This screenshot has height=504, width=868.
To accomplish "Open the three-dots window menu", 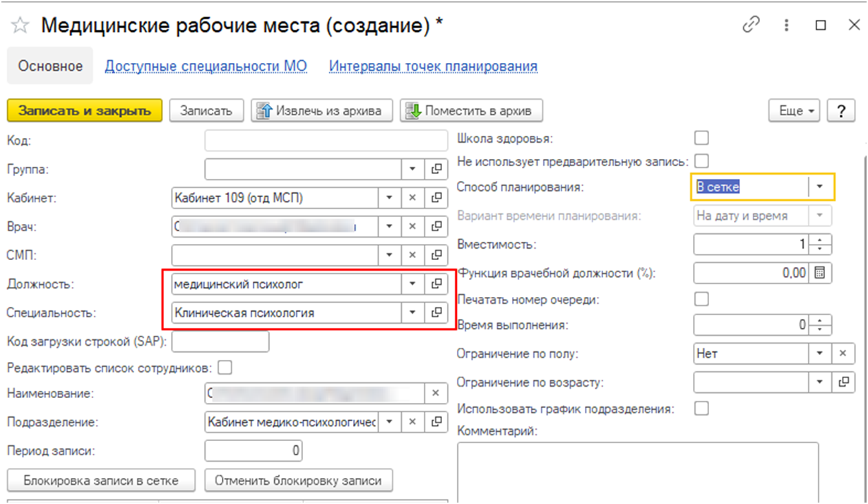I will click(786, 25).
